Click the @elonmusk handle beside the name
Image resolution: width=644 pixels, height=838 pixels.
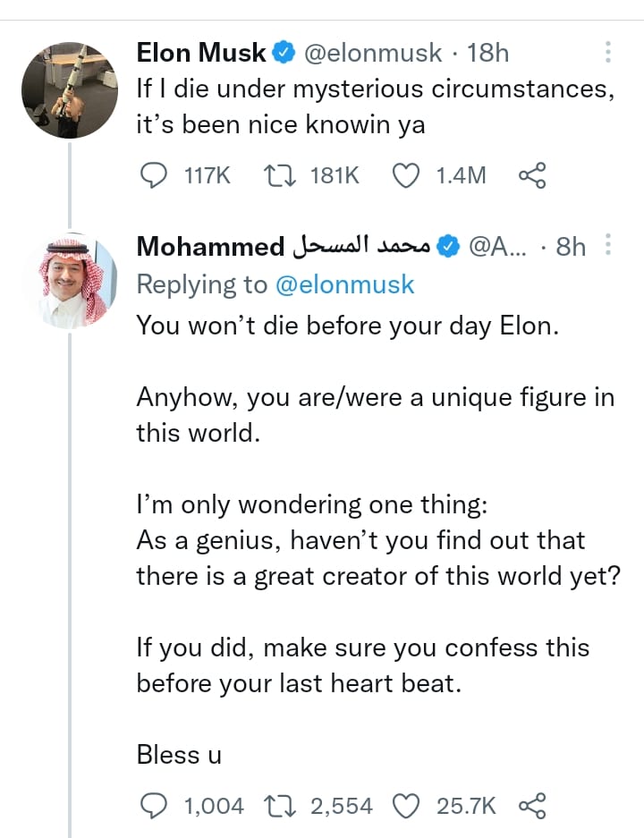click(373, 53)
